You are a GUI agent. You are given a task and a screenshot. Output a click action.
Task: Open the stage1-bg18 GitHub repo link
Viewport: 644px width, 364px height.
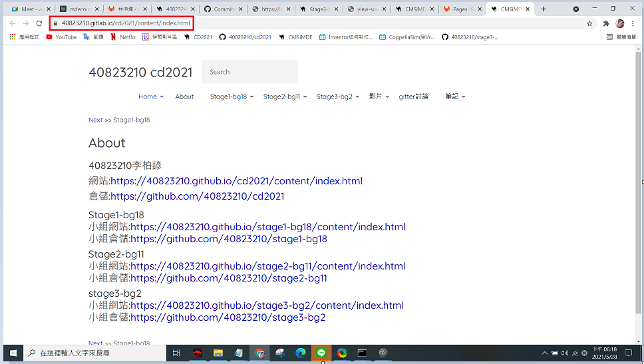point(229,239)
